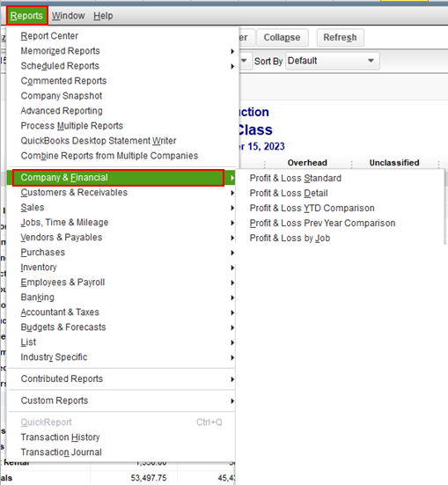This screenshot has width=448, height=485.
Task: Expand Scheduled Reports submenu
Action: click(122, 66)
